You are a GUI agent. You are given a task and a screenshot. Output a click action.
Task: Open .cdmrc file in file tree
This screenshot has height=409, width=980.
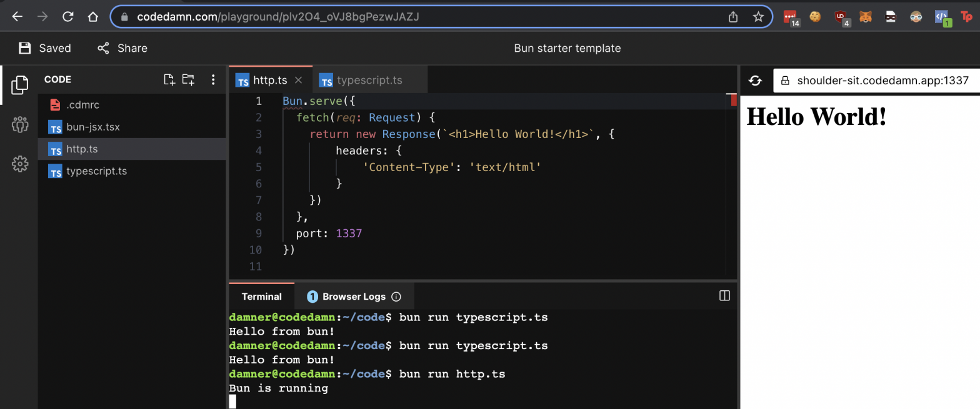click(x=82, y=105)
